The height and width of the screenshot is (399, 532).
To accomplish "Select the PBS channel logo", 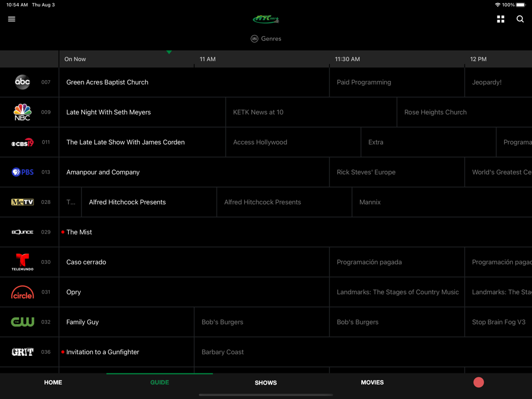I will [x=22, y=172].
